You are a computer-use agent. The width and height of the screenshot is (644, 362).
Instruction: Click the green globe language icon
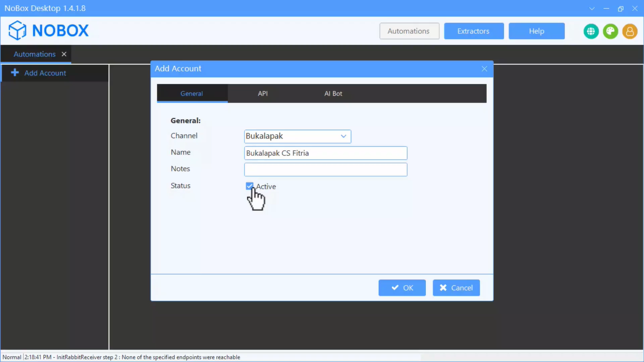591,31
